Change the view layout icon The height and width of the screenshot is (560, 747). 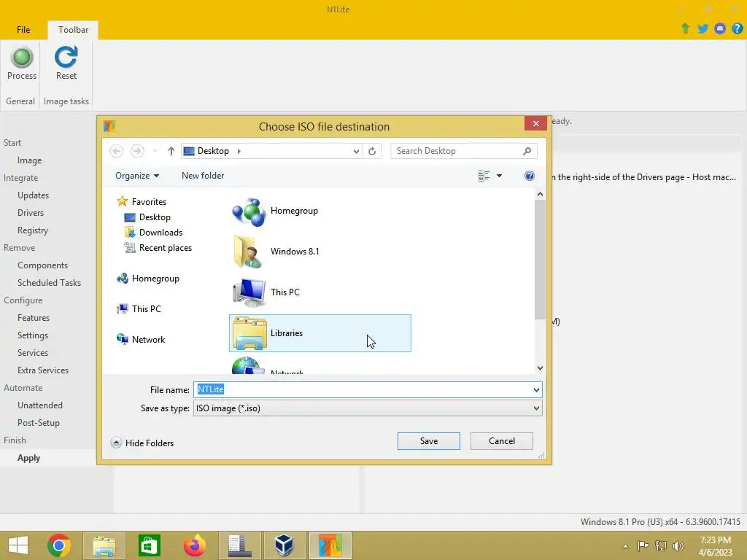pos(484,176)
